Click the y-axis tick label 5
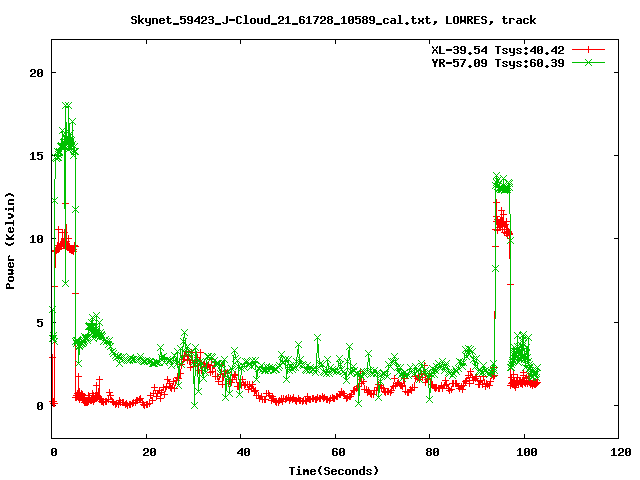The height and width of the screenshot is (480, 640). coord(40,323)
